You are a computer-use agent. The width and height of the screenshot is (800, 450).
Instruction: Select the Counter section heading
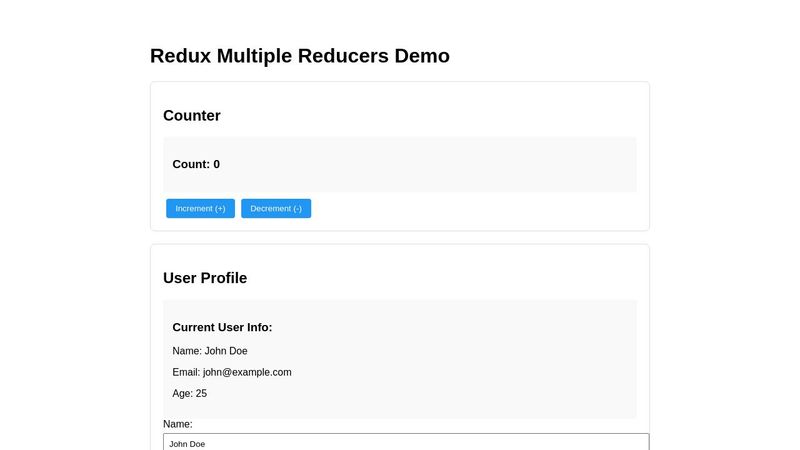point(191,115)
